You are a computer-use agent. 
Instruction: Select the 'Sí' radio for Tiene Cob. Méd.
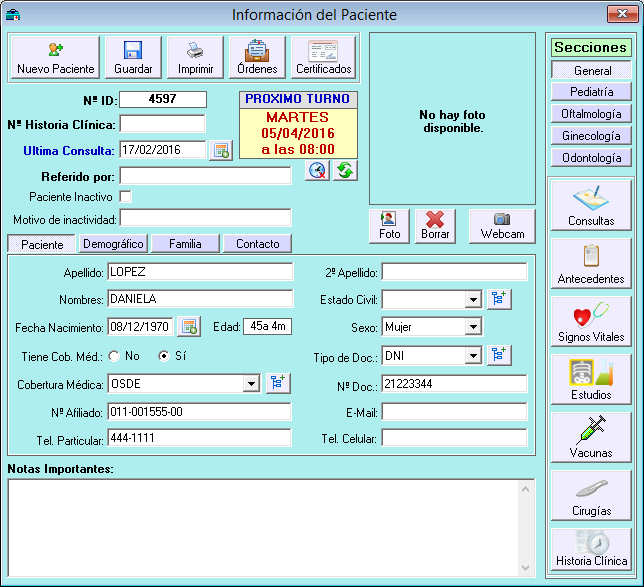[x=161, y=355]
